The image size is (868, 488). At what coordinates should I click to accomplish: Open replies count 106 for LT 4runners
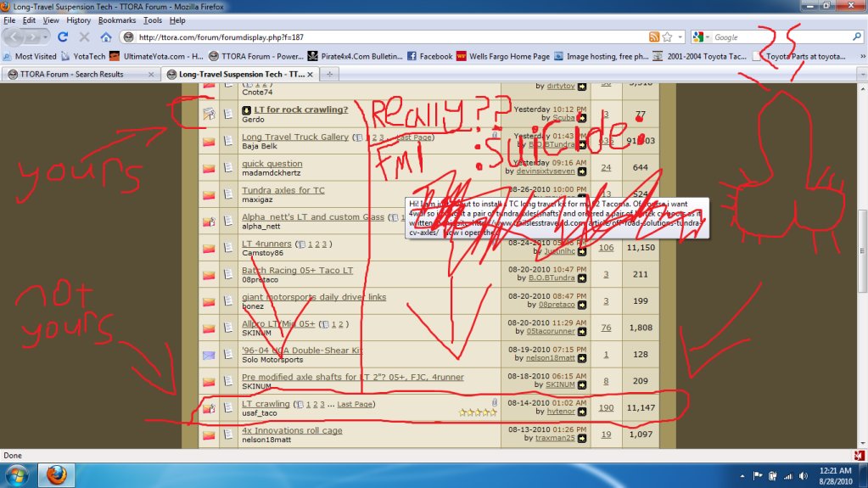click(x=606, y=248)
